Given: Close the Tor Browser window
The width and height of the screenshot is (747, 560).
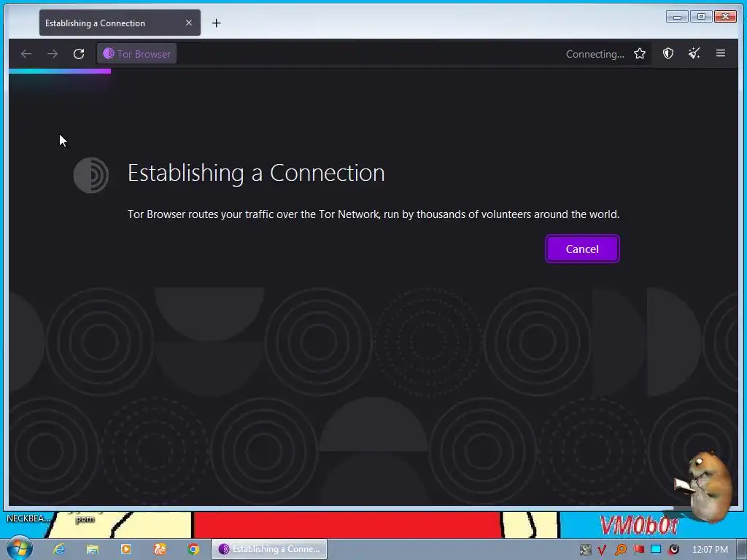Looking at the screenshot, I should tap(726, 17).
